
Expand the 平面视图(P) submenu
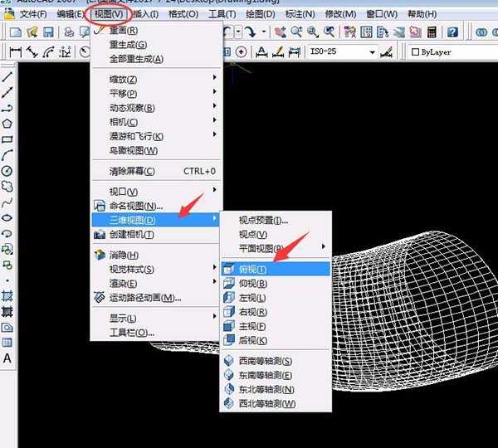point(276,248)
